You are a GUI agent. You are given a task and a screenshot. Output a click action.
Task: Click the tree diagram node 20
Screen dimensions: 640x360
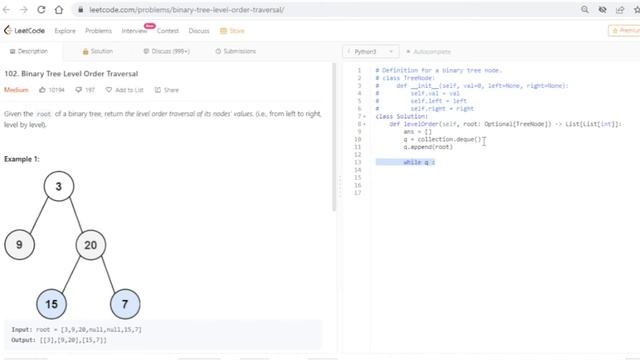point(91,245)
